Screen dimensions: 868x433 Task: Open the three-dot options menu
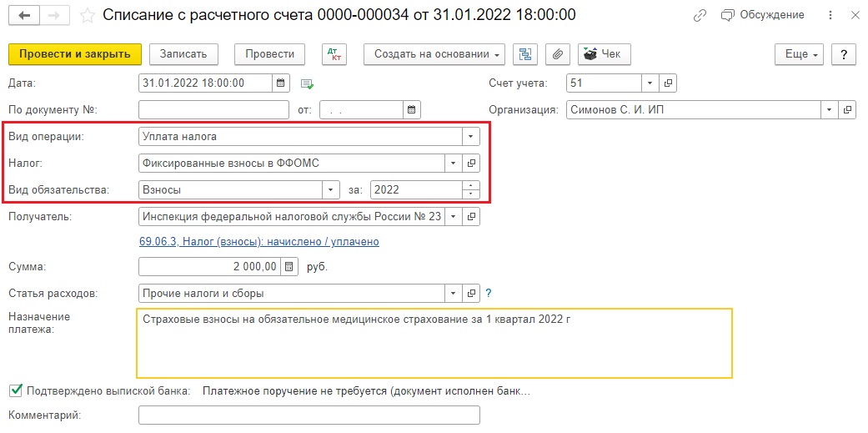click(x=830, y=16)
